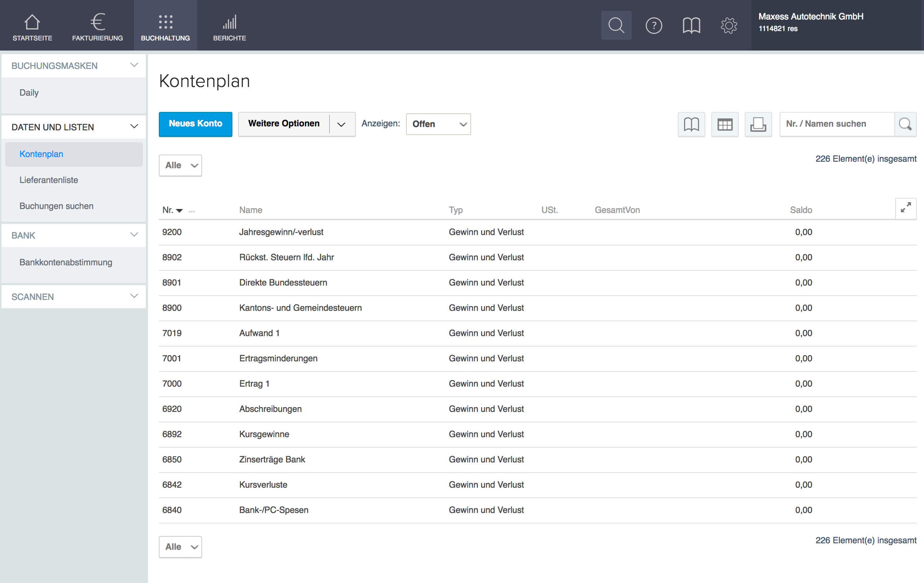This screenshot has width=924, height=583.
Task: Expand table with the fullscreen arrows icon
Action: click(x=905, y=208)
